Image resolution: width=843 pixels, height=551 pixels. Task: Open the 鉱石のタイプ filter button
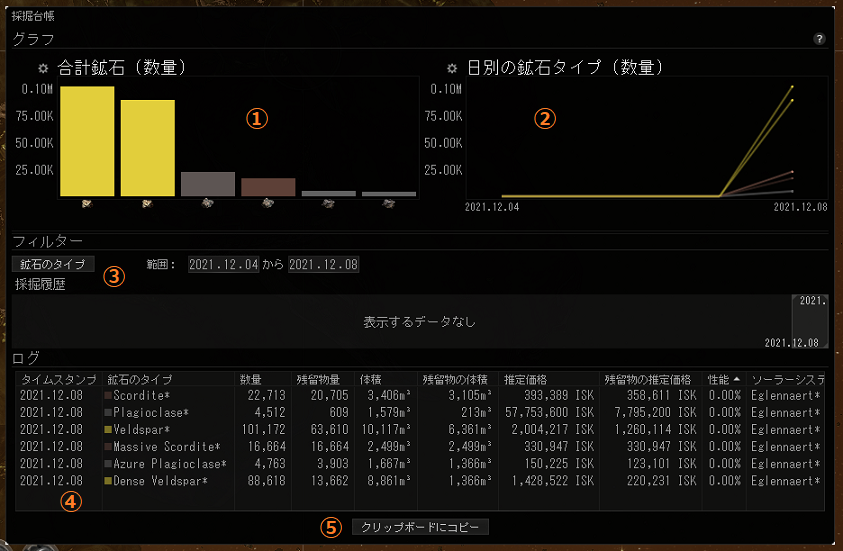(x=53, y=264)
